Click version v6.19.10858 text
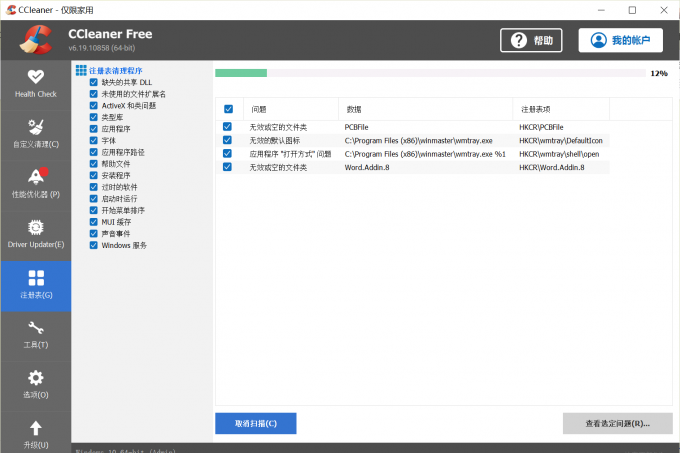The height and width of the screenshot is (453, 680). (x=101, y=48)
